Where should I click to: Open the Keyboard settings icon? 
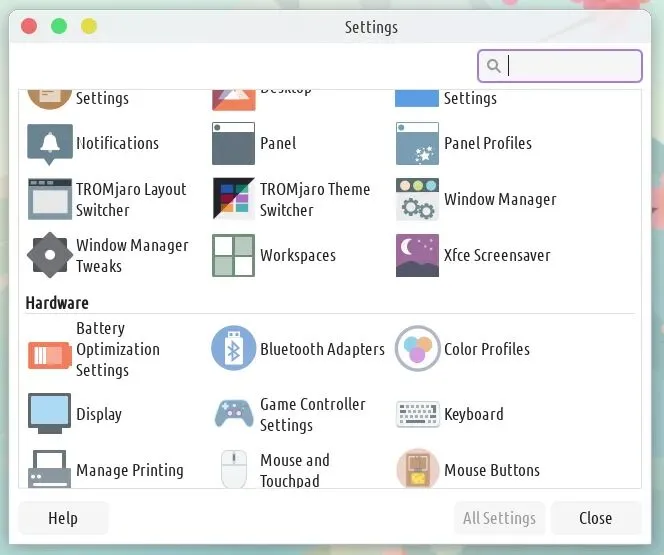point(417,414)
